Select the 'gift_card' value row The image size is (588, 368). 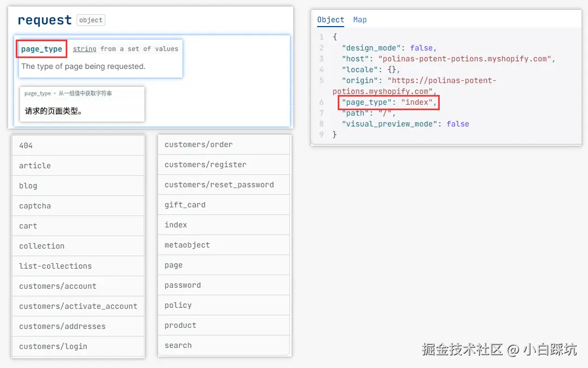click(224, 205)
